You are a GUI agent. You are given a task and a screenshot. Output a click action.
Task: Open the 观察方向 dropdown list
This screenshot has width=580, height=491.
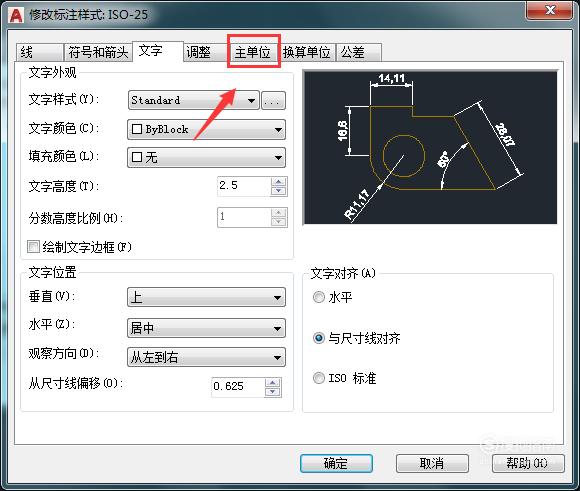(206, 357)
